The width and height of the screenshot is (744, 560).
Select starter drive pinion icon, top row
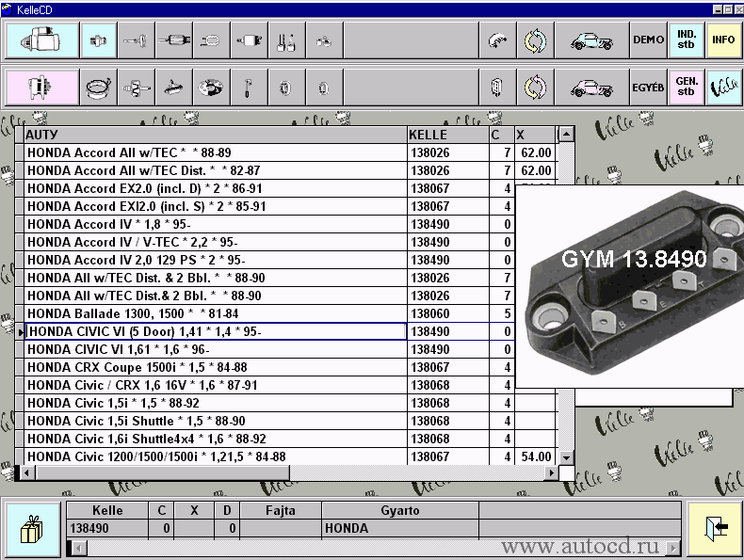click(x=137, y=40)
